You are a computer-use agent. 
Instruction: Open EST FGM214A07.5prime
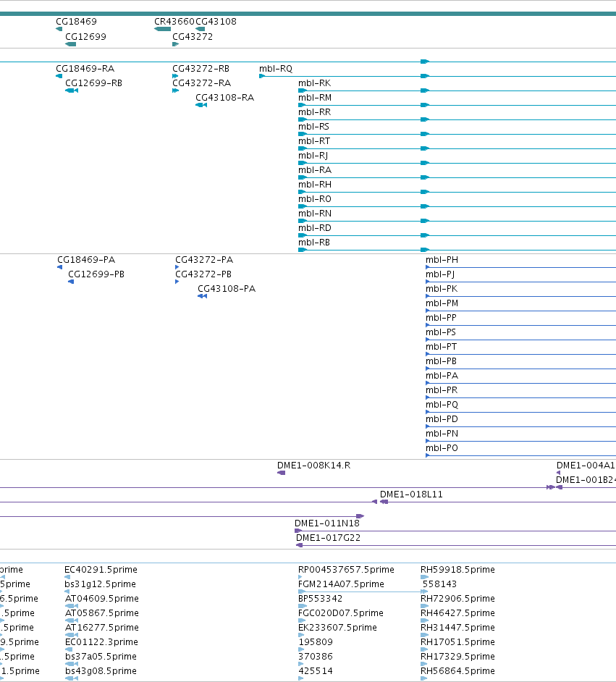tap(341, 584)
